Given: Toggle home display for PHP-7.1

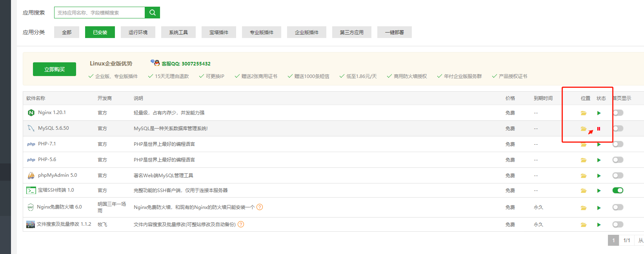Looking at the screenshot, I should pos(618,144).
